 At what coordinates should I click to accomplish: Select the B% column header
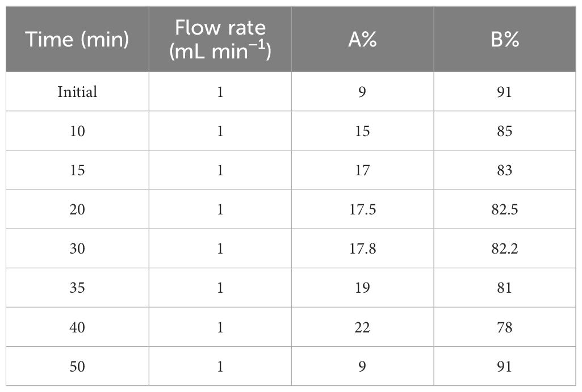coord(505,39)
